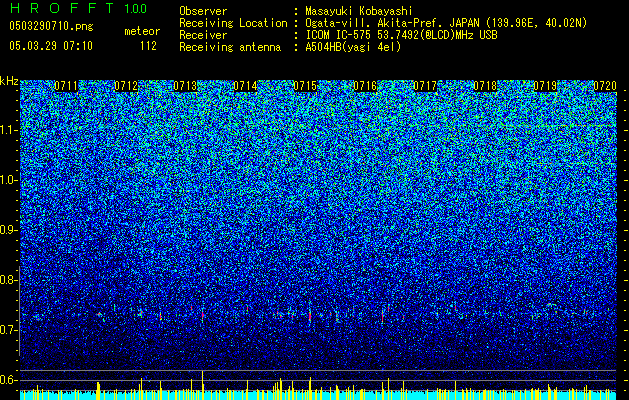
Task: Click antenna text A504HB(yagi 4el)
Action: pyautogui.click(x=353, y=47)
